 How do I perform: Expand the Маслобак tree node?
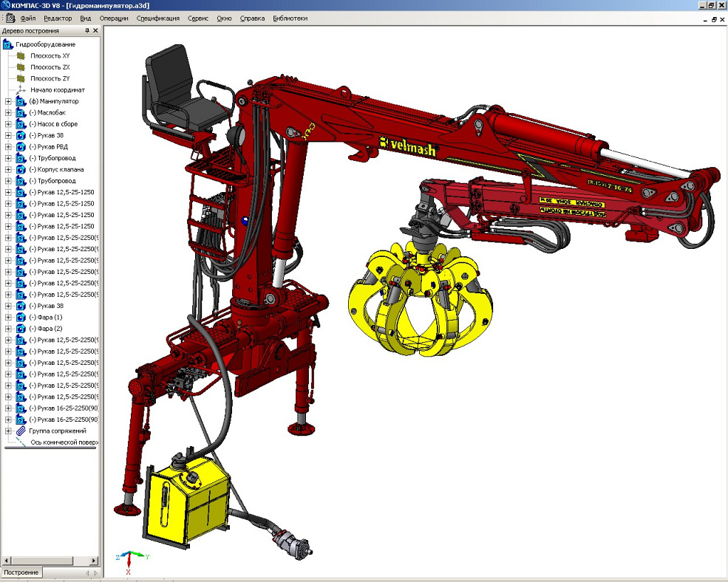(8, 113)
